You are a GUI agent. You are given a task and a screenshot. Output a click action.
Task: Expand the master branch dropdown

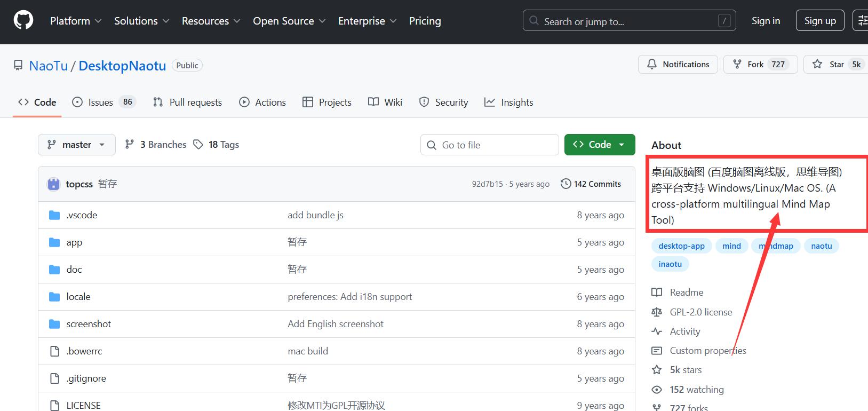76,145
